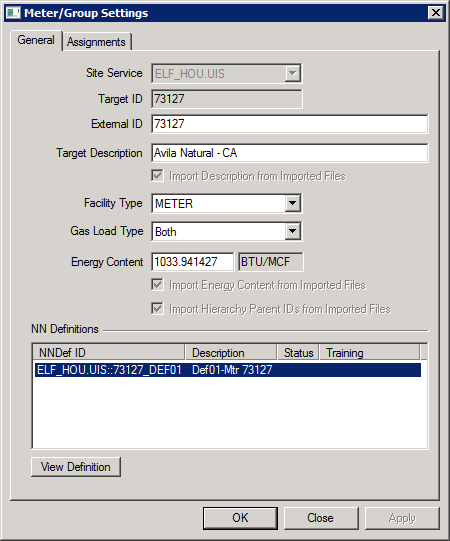Screen dimensions: 450x541
Task: Open the Site Service dropdown
Action: [292, 73]
